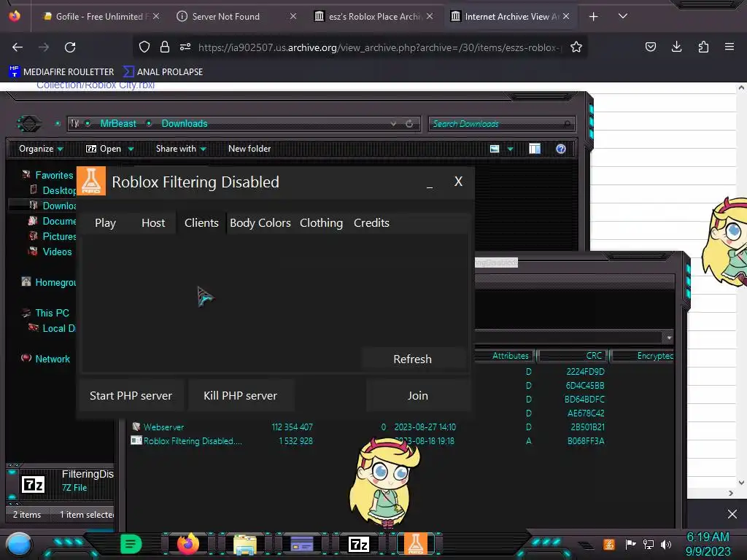Select the Webserver folder in 7-Zip
The image size is (747, 560).
pos(163,427)
